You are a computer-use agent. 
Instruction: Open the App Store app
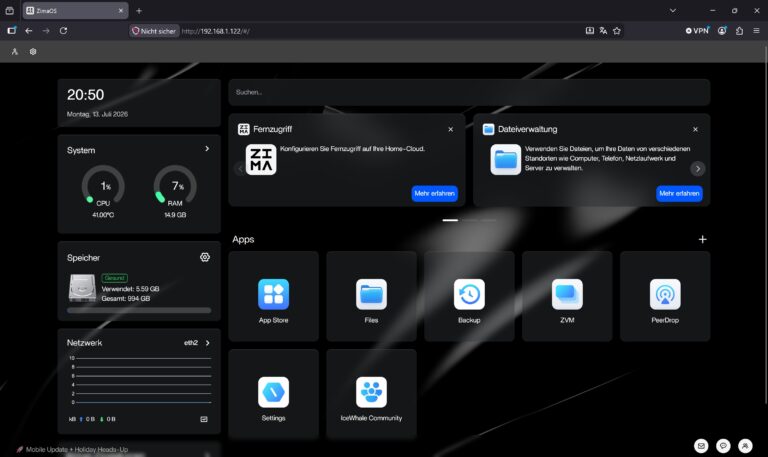tap(273, 296)
